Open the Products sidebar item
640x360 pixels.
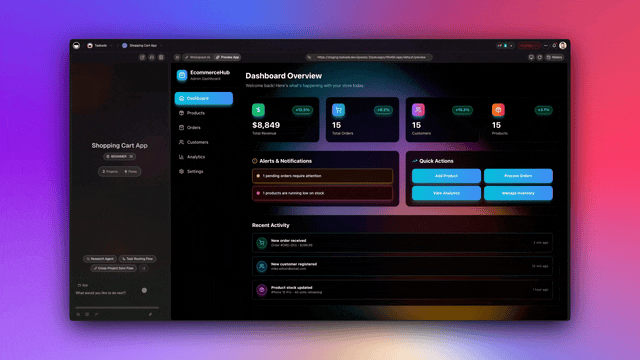(204, 113)
